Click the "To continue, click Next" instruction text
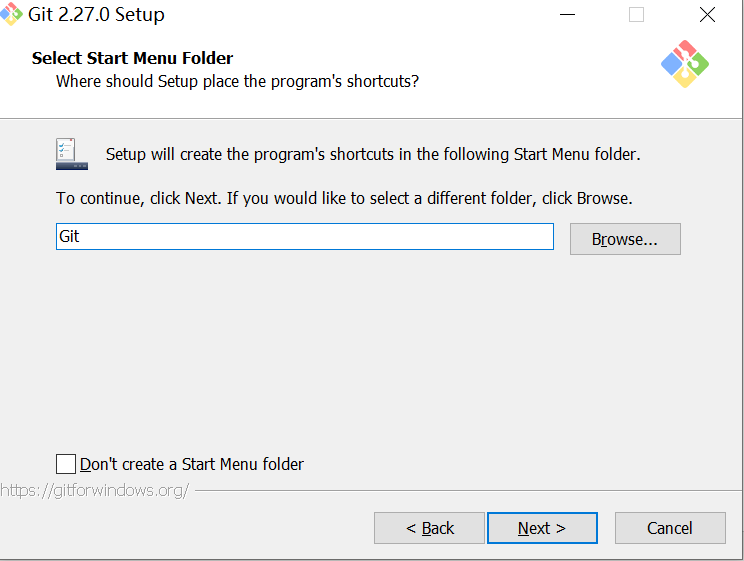The image size is (744, 561). click(x=344, y=198)
